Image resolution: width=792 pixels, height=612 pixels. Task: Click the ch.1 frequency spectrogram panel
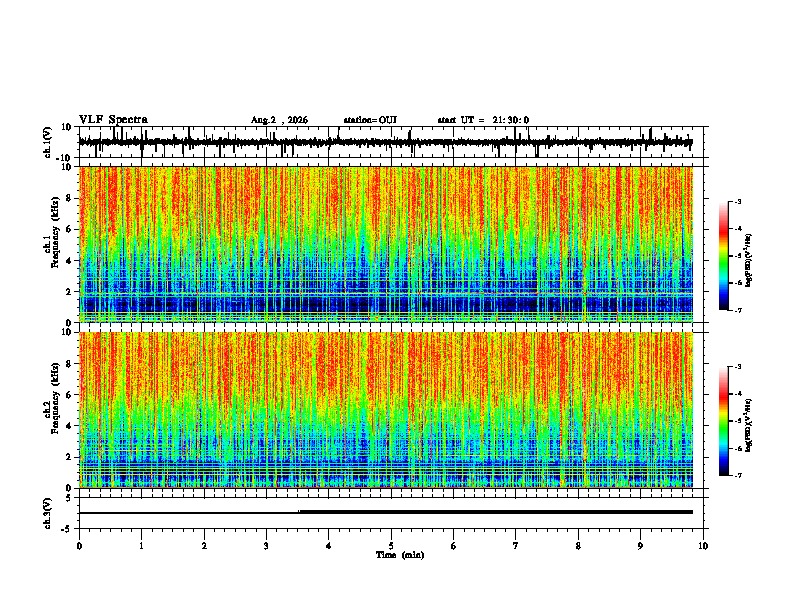(x=386, y=244)
